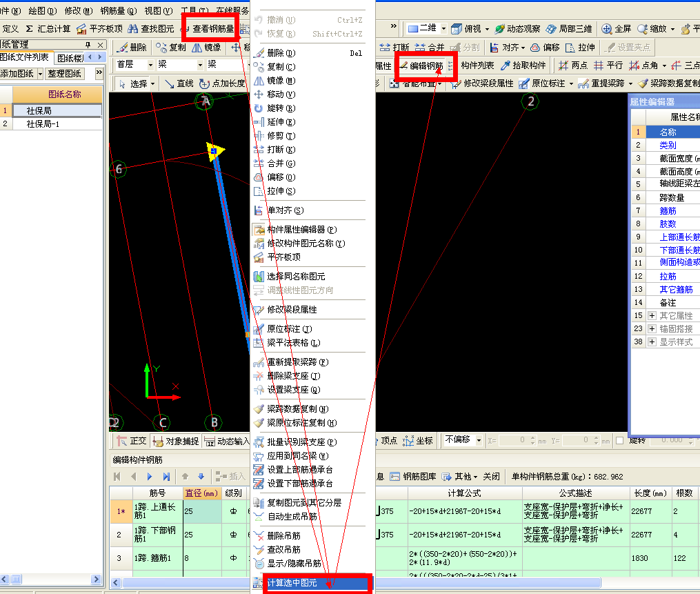The width and height of the screenshot is (700, 594).
Task: Toggle 对象捕捉 mode
Action: pos(175,441)
